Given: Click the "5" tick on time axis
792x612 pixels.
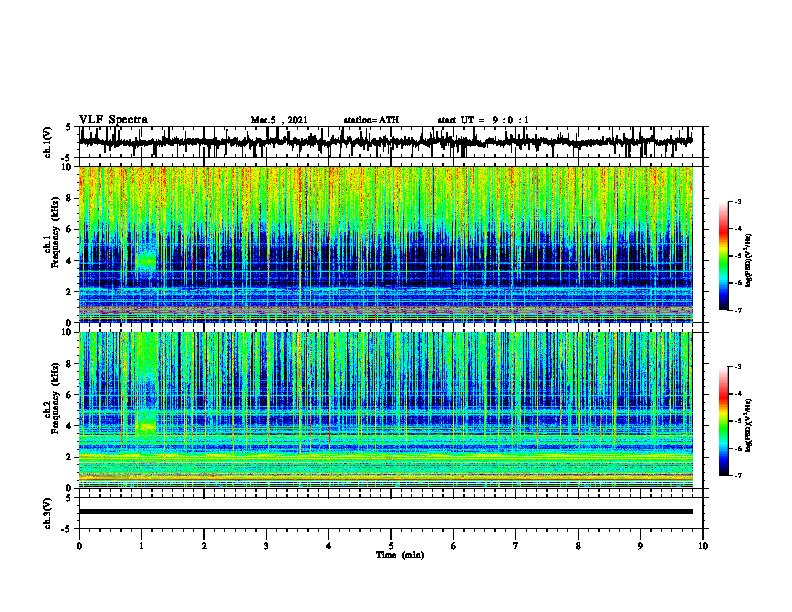Looking at the screenshot, I should 391,546.
